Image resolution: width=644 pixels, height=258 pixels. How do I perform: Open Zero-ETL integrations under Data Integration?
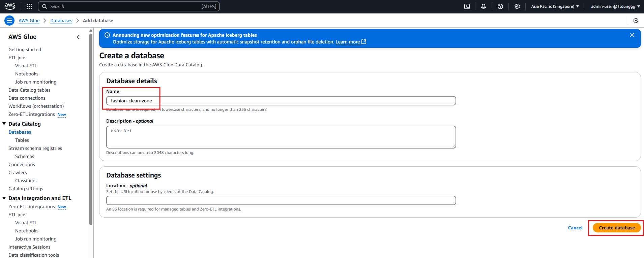(x=32, y=206)
